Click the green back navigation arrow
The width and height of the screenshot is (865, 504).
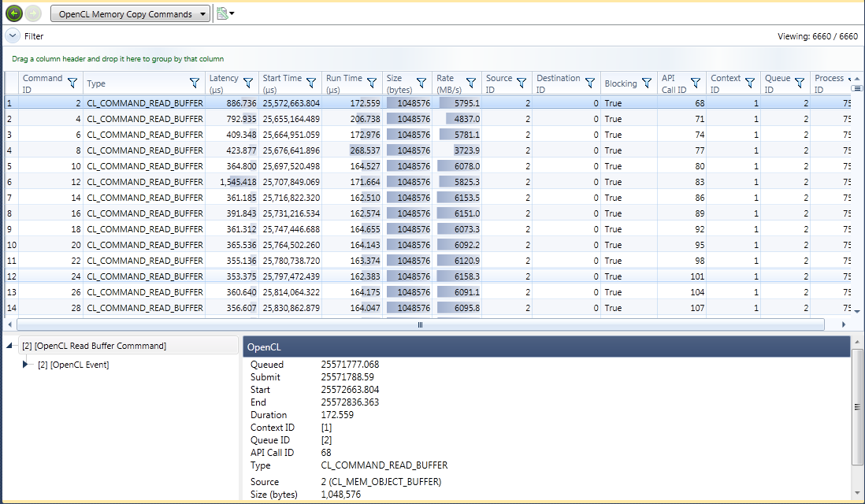tap(14, 13)
